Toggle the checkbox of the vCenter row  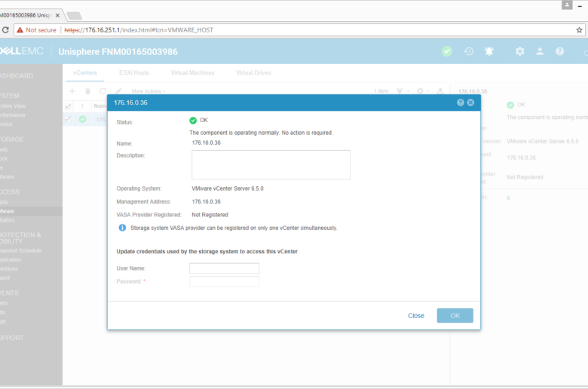coord(68,119)
